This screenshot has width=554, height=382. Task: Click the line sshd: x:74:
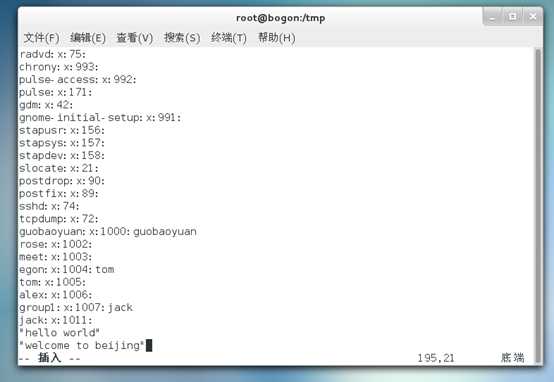tap(49, 206)
